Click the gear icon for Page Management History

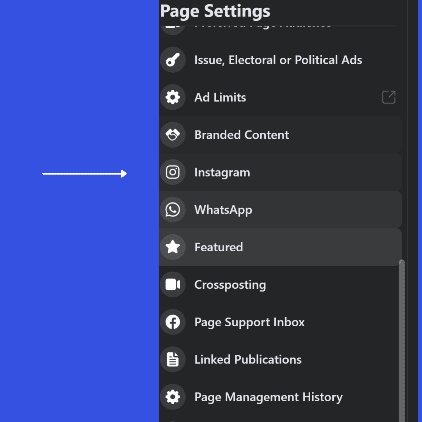(x=173, y=397)
